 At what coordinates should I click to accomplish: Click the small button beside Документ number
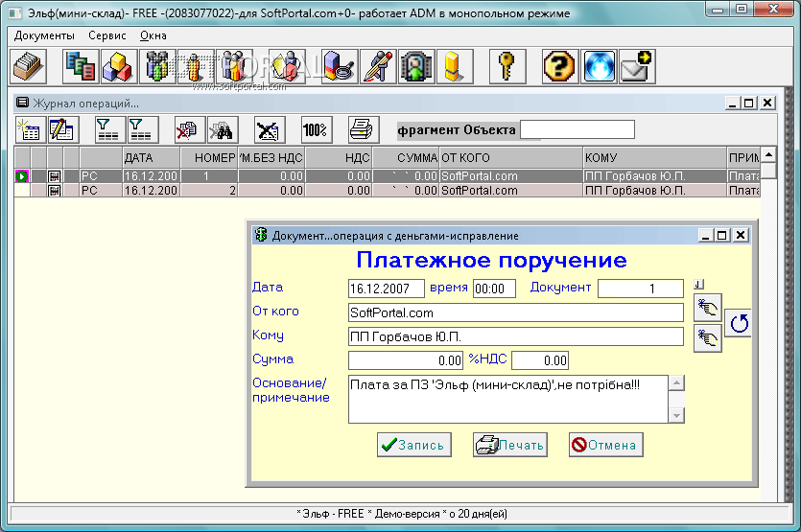pyautogui.click(x=698, y=285)
